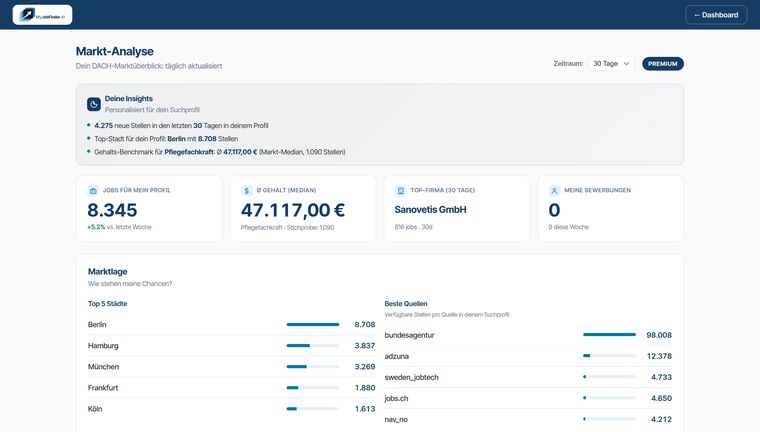Click the dollar icon on the Gehalt (Median) card
The image size is (760, 432).
[x=246, y=191]
